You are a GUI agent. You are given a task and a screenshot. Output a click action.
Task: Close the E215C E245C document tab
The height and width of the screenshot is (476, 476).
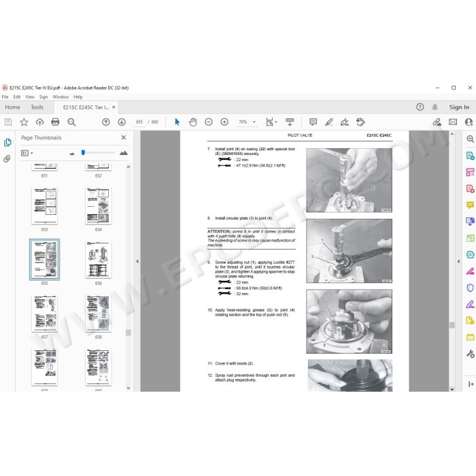click(x=114, y=107)
